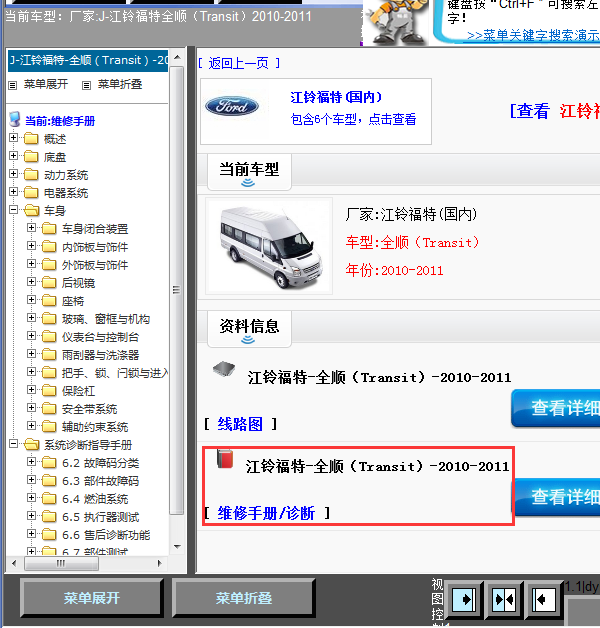Expand the 底盘 tree node
Screen dimensions: 600x628
click(x=13, y=155)
